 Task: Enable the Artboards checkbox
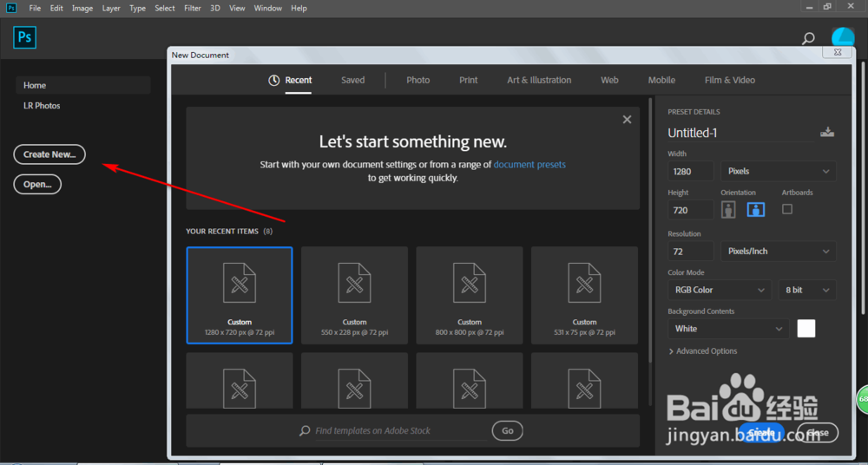787,209
